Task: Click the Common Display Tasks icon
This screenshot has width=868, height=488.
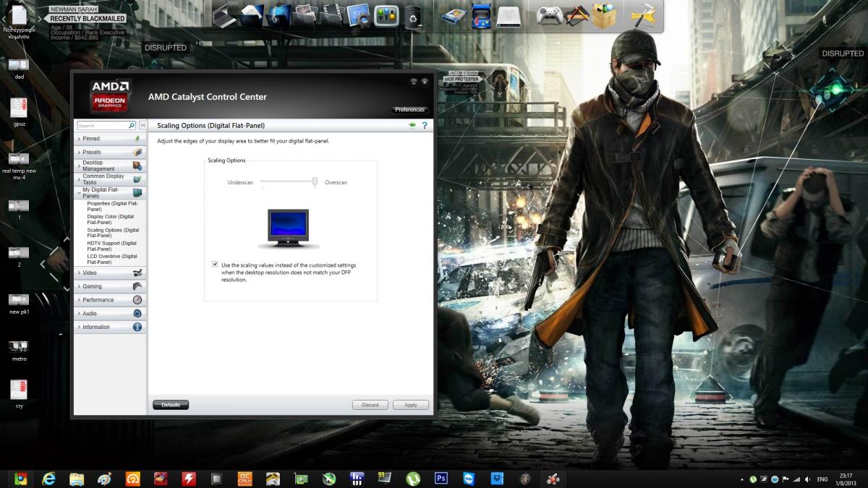Action: 137,179
